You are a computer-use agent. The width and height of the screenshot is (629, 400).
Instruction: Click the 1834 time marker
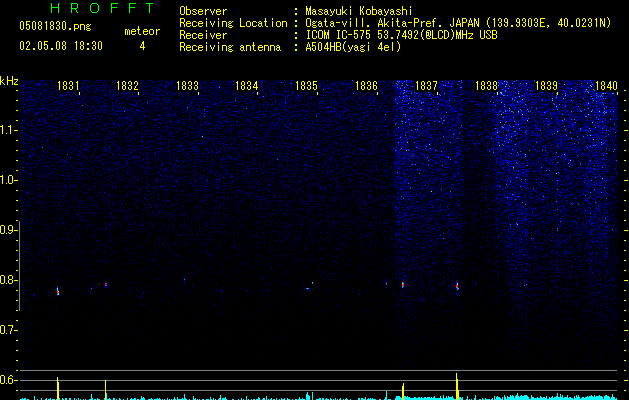[x=246, y=86]
